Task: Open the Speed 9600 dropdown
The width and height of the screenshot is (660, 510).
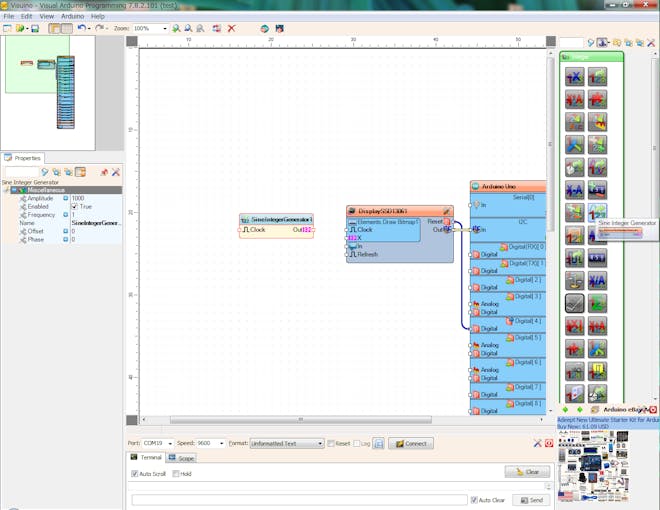Action: 210,444
